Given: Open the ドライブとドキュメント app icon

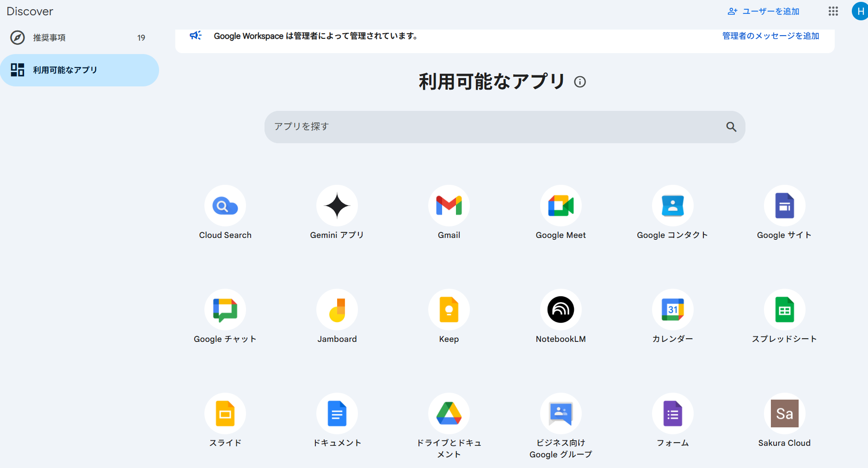Looking at the screenshot, I should pyautogui.click(x=449, y=413).
